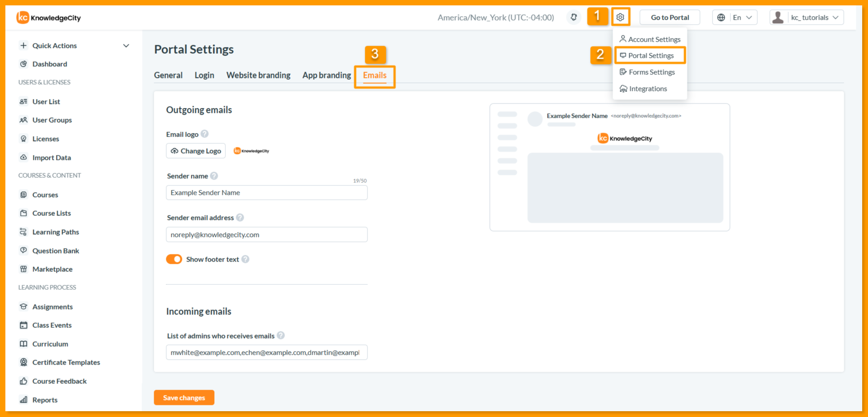Click the Certificate Templates icon
This screenshot has height=417, width=868.
(x=24, y=362)
